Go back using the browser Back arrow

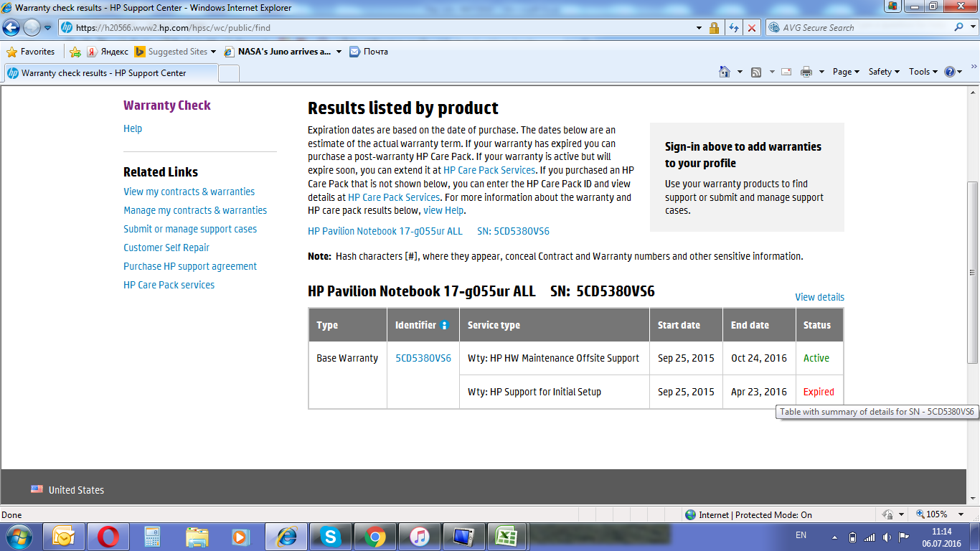coord(11,28)
